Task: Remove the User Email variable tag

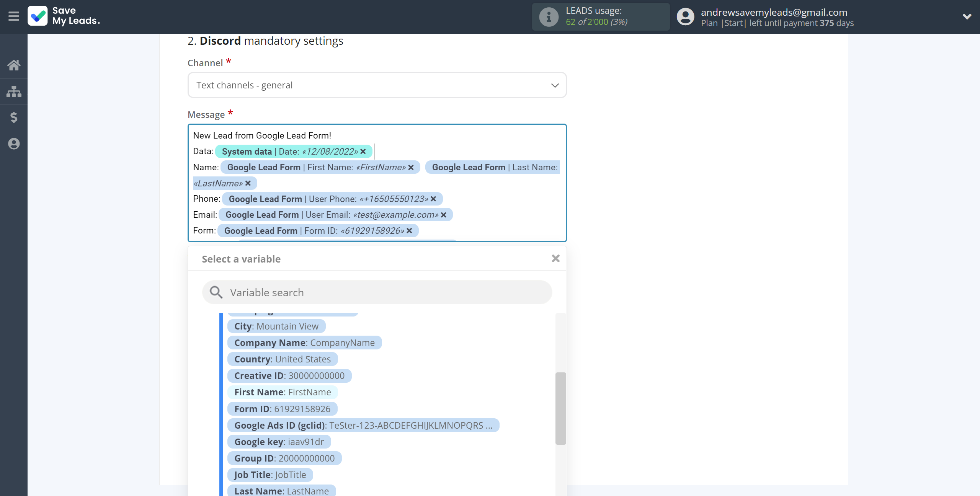Action: tap(444, 215)
